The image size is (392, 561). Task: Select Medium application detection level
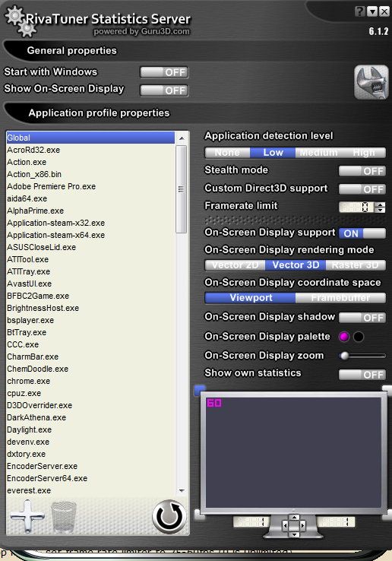coord(318,153)
